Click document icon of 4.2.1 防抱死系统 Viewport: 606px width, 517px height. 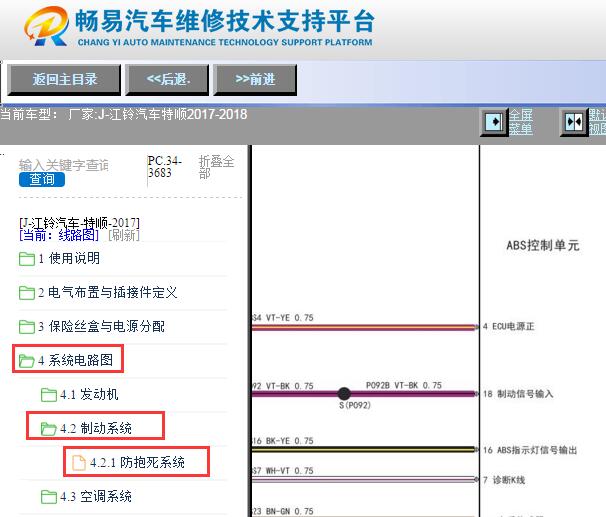point(79,463)
